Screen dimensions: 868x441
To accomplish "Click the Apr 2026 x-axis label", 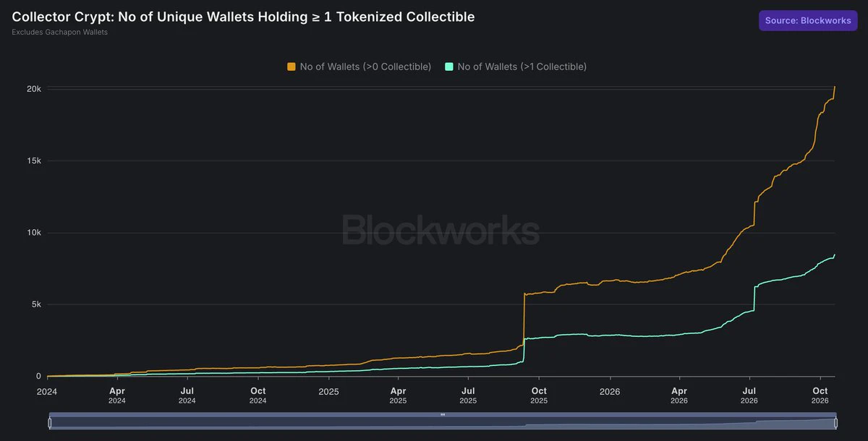I will 679,395.
